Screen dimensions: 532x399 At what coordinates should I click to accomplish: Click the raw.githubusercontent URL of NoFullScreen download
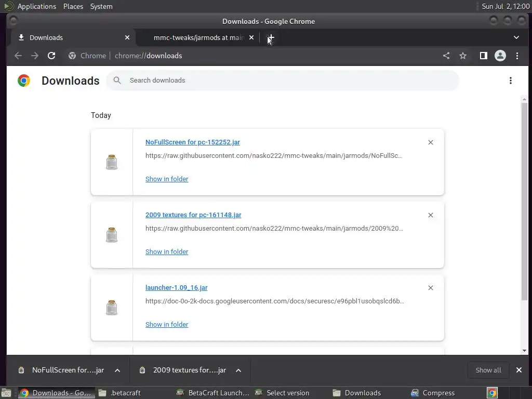[x=274, y=156]
